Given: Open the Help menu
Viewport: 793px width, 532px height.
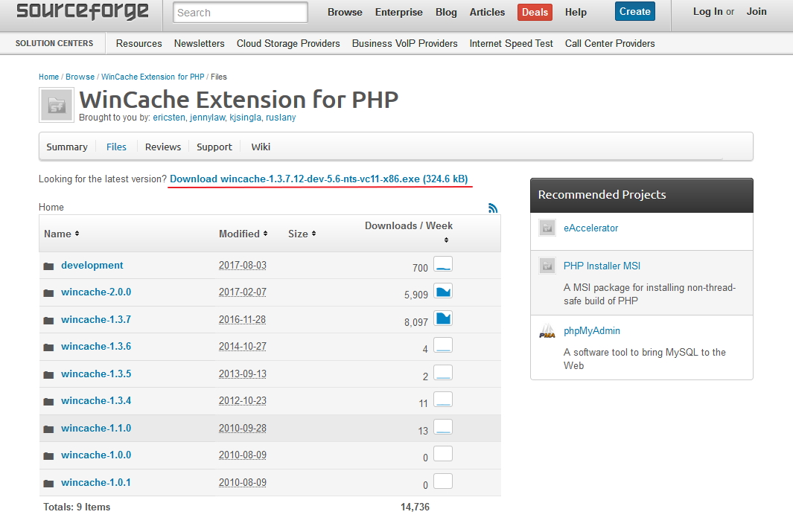Looking at the screenshot, I should click(576, 12).
